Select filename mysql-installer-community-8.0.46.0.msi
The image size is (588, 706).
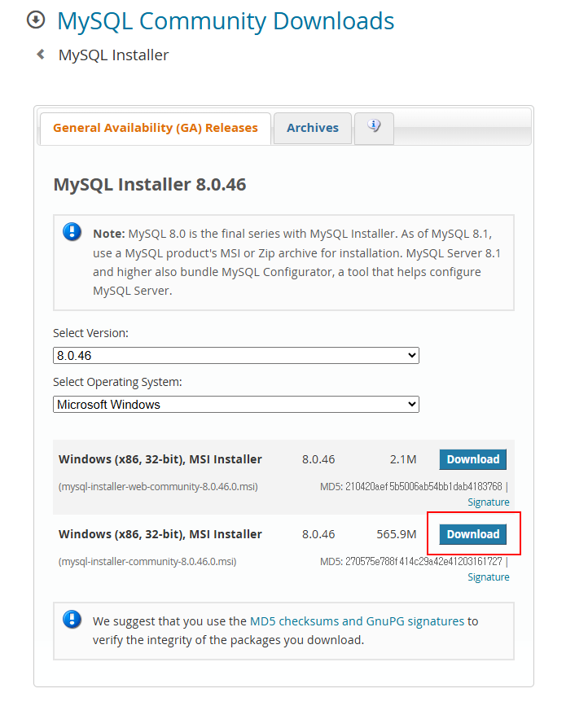[x=147, y=562]
